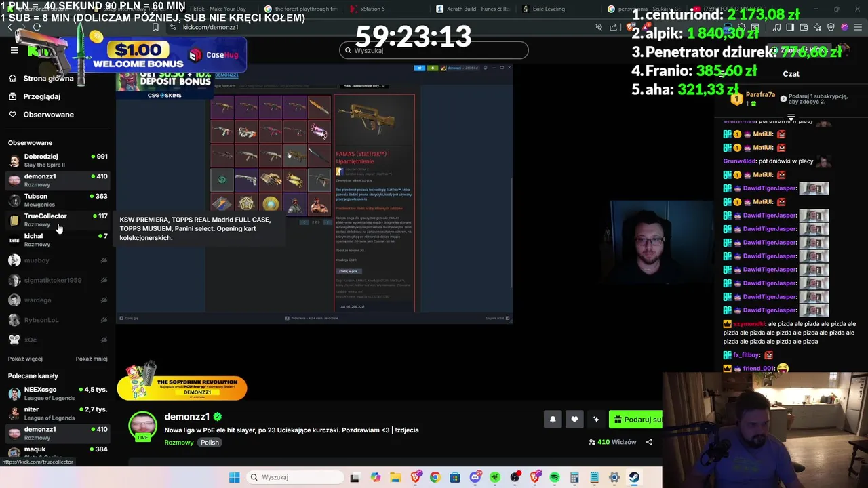Open Przeglądaj in the sidebar
Image resolution: width=868 pixels, height=488 pixels.
(41, 96)
